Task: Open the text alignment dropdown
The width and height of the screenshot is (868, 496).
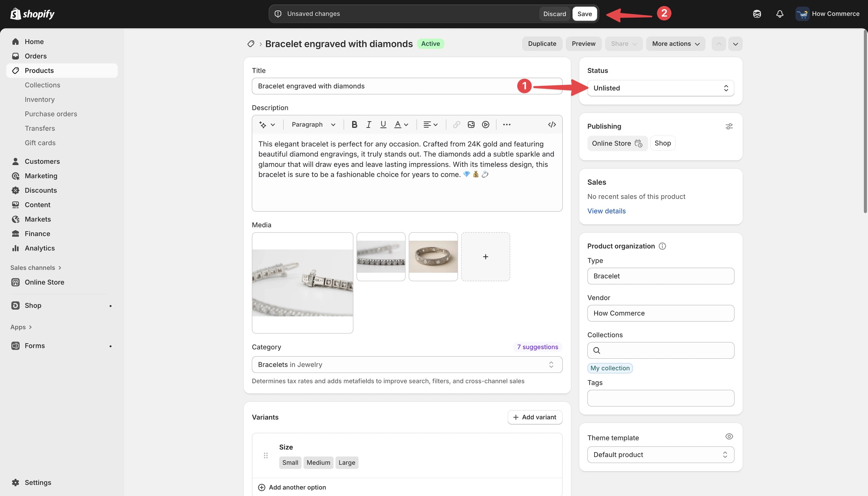Action: [x=431, y=125]
